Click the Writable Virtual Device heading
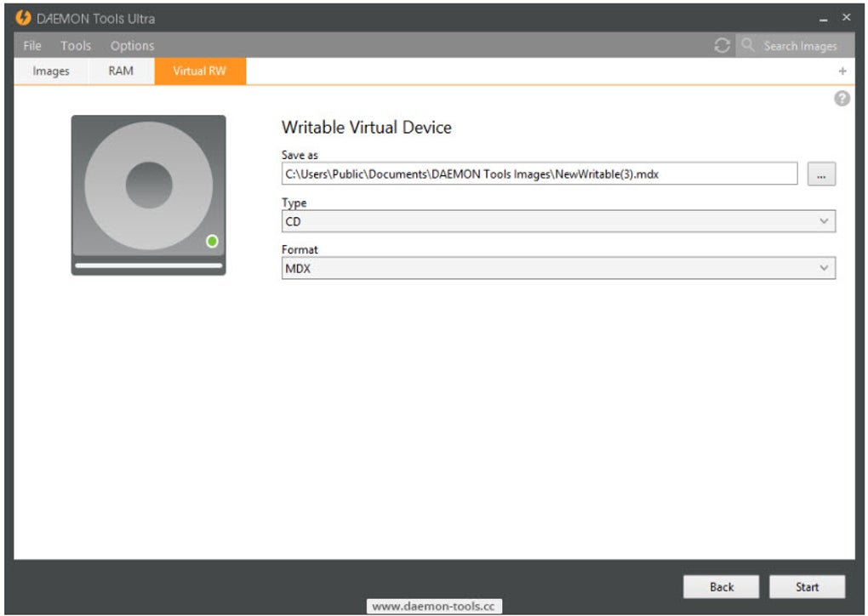This screenshot has height=616, width=868. click(367, 128)
